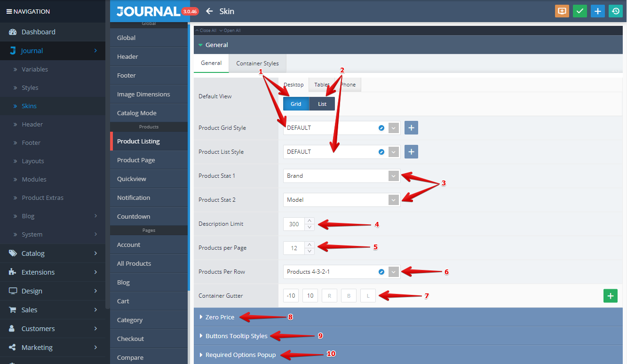
Task: Click Container Gutter L field
Action: 368,296
